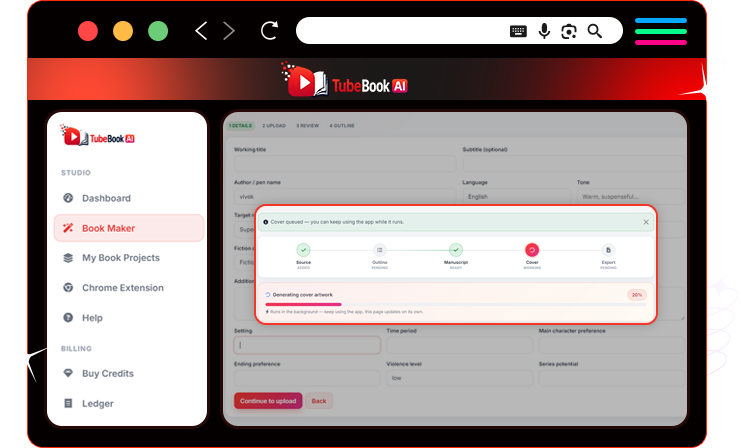Viewport: 741px width, 448px height.
Task: Click the Chrome Extension chrome icon
Action: [68, 288]
